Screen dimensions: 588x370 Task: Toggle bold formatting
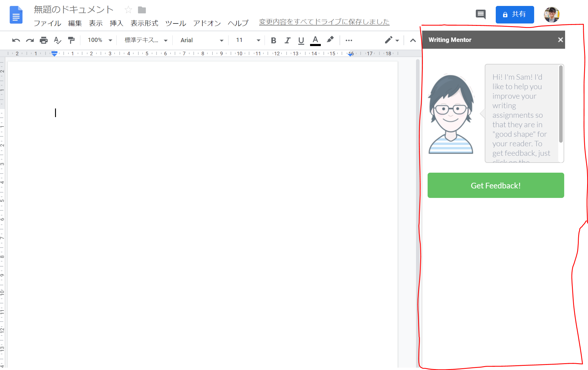point(273,40)
